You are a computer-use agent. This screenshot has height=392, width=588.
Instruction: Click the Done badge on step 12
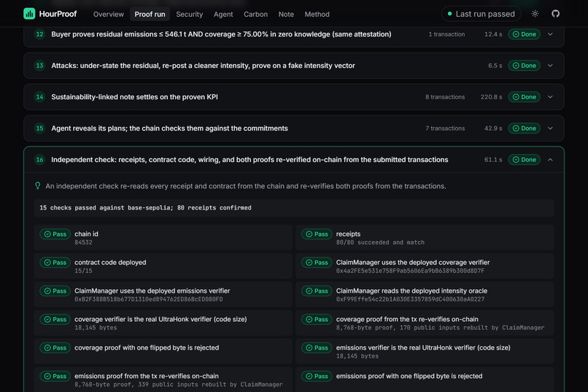(x=525, y=34)
